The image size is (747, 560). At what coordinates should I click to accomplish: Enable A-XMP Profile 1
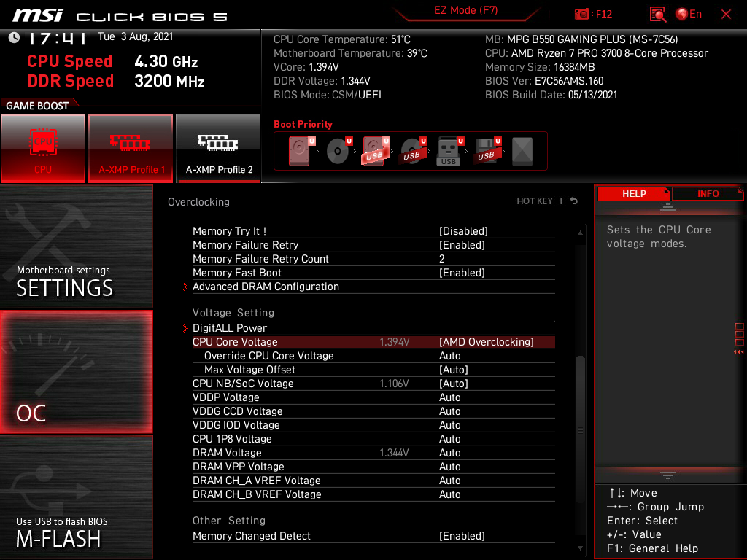[131, 149]
